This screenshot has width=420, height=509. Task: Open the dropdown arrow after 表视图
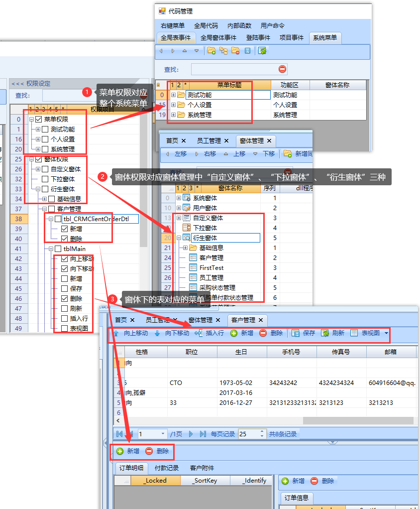click(x=386, y=333)
